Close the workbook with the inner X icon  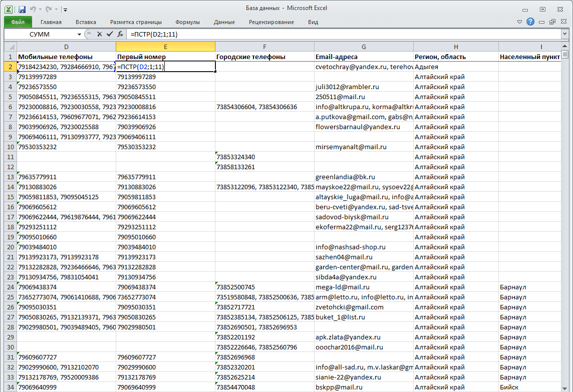(563, 22)
